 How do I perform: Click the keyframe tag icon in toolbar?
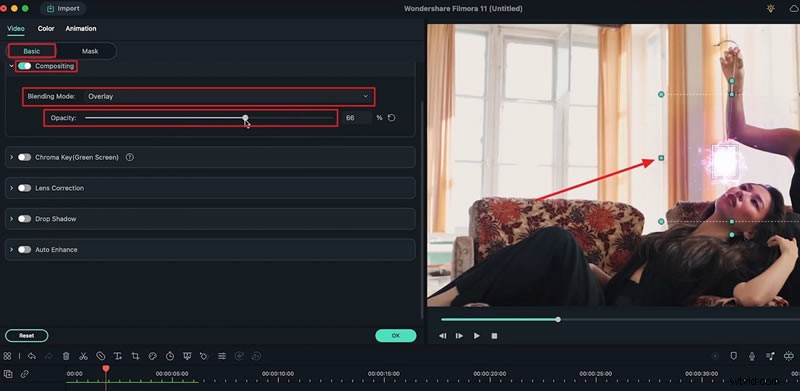204,356
